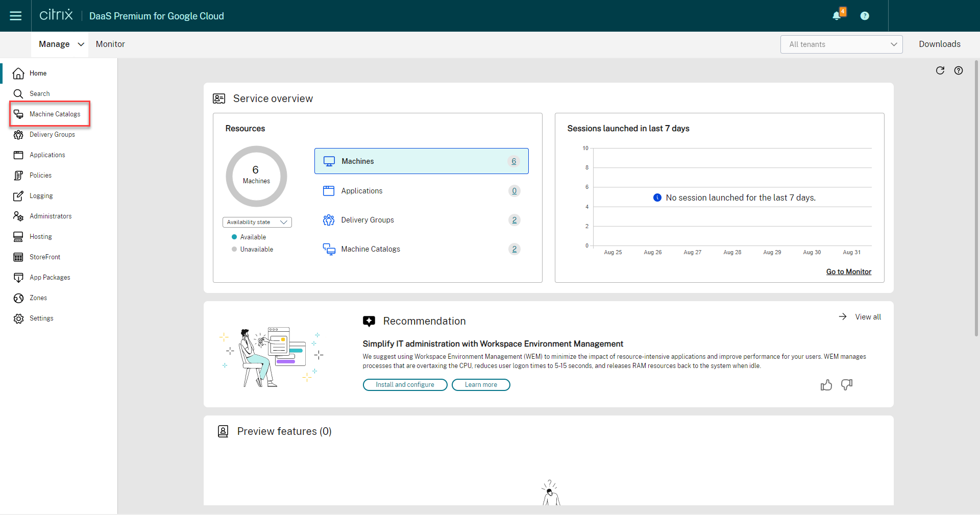Open the page help icon beside refresh
Image resolution: width=980 pixels, height=515 pixels.
(959, 70)
